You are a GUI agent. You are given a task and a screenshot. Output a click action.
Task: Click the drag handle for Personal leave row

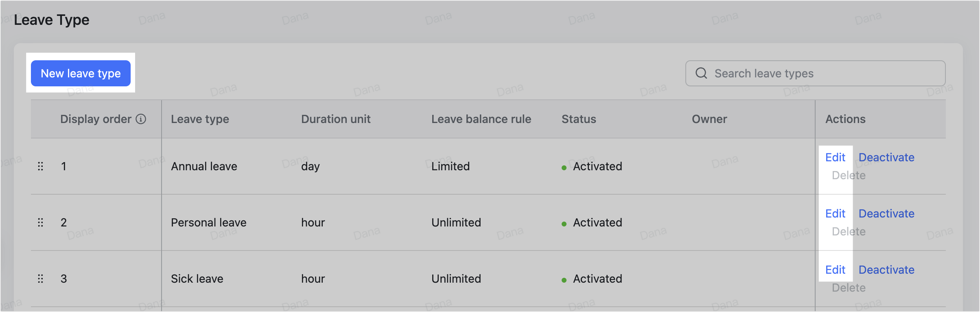tap(40, 222)
